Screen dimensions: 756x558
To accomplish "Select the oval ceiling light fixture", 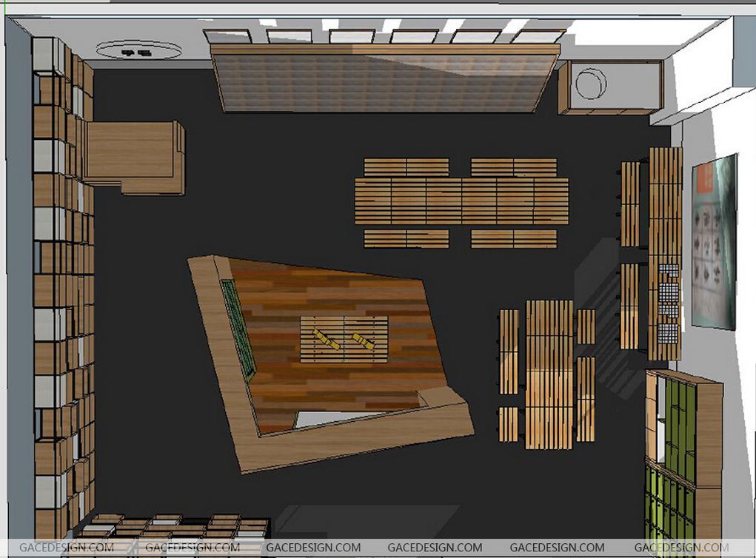I will pos(139,50).
